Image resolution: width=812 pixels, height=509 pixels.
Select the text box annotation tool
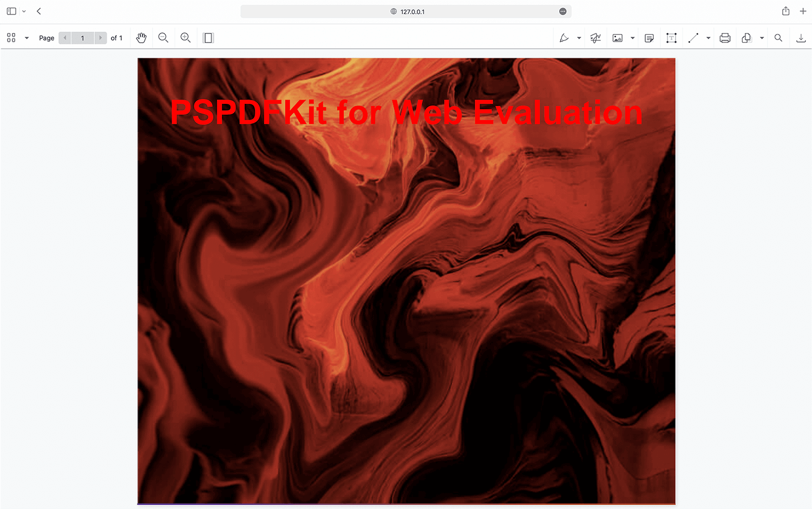671,38
